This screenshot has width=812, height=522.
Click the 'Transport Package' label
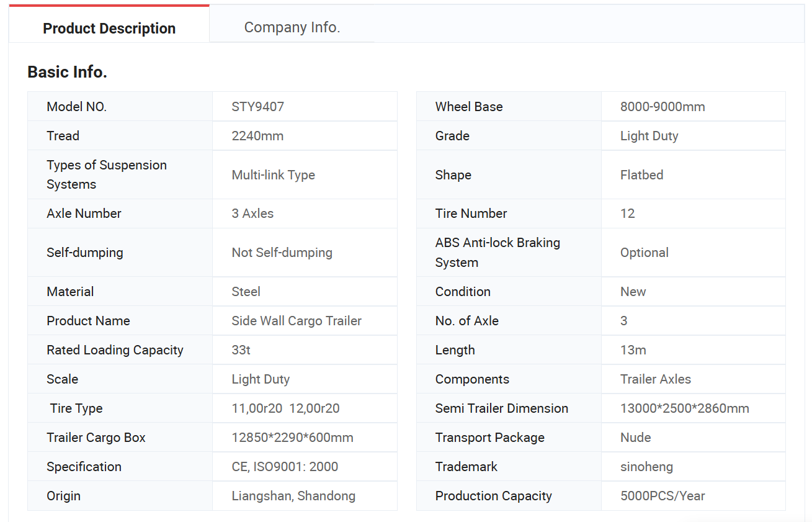pos(490,438)
